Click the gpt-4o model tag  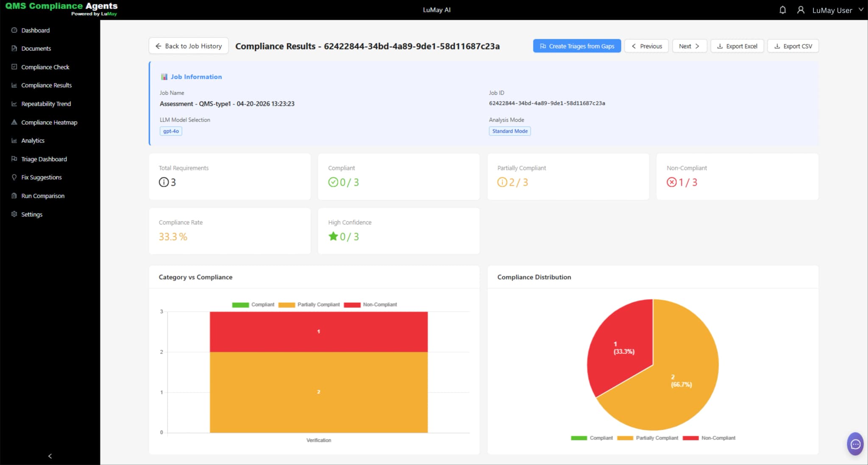(171, 131)
